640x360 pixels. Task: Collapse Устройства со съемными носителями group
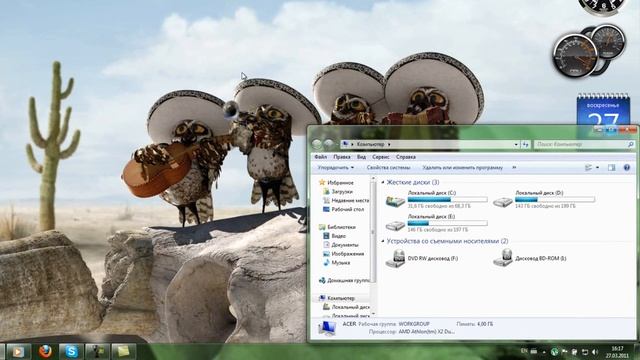coord(383,241)
